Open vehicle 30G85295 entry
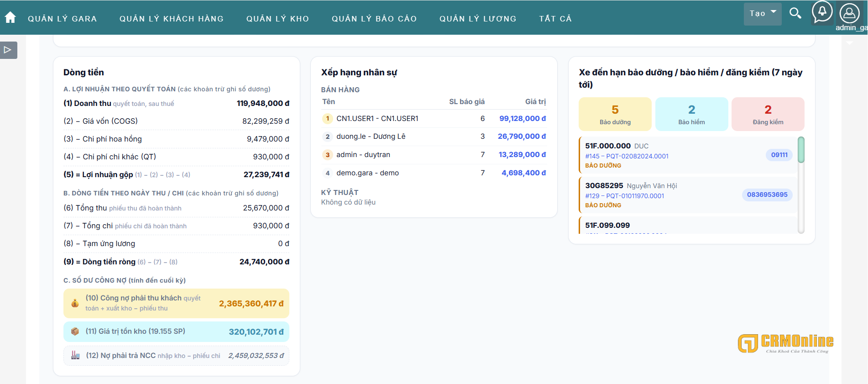The height and width of the screenshot is (384, 868). (688, 195)
